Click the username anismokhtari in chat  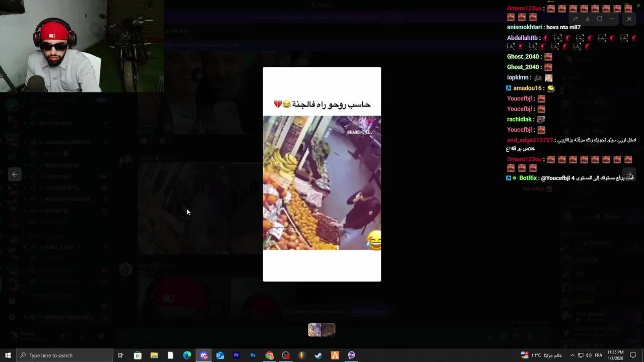(x=524, y=27)
